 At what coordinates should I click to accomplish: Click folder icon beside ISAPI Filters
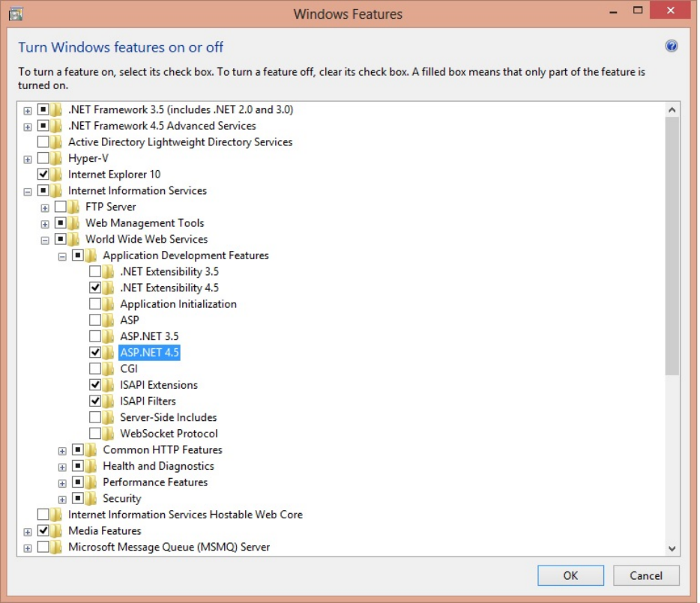coord(108,401)
